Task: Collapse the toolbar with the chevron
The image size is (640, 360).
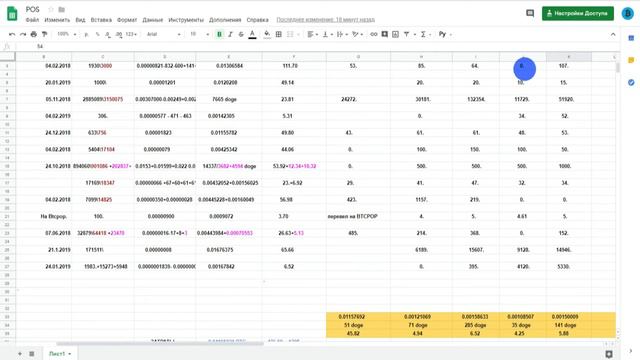Action: tap(613, 34)
